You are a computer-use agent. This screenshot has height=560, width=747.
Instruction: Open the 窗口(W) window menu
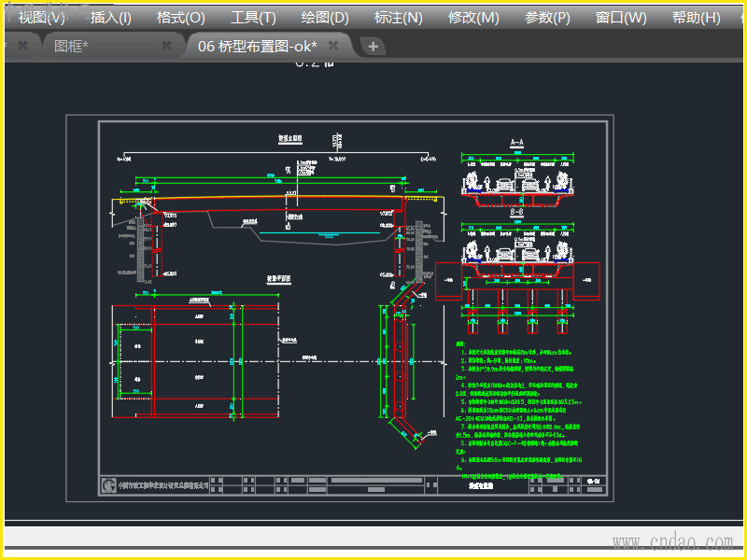coord(621,18)
